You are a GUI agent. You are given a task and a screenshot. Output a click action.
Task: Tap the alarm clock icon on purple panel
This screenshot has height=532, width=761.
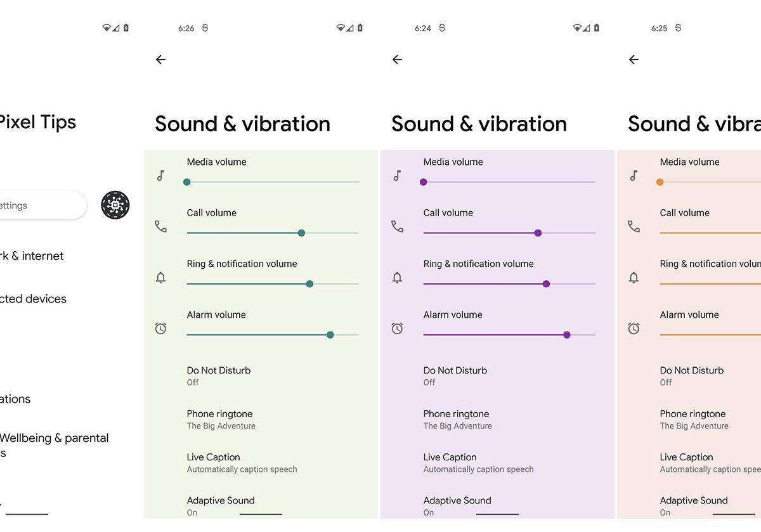tap(397, 328)
